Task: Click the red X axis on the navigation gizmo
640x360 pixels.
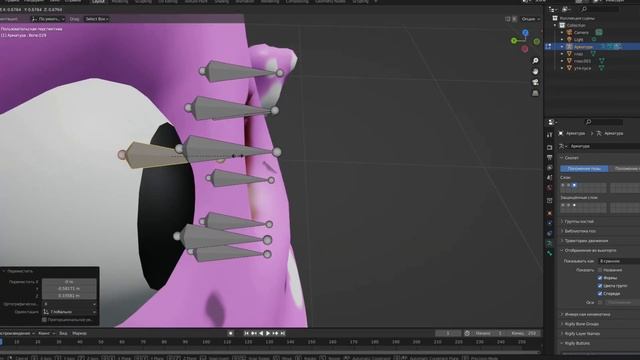Action: 525,49
